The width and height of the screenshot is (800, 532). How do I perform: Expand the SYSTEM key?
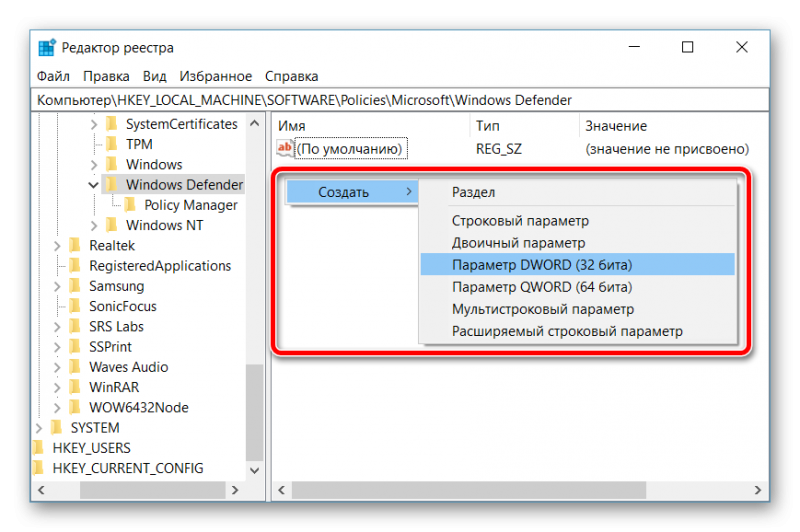click(39, 428)
